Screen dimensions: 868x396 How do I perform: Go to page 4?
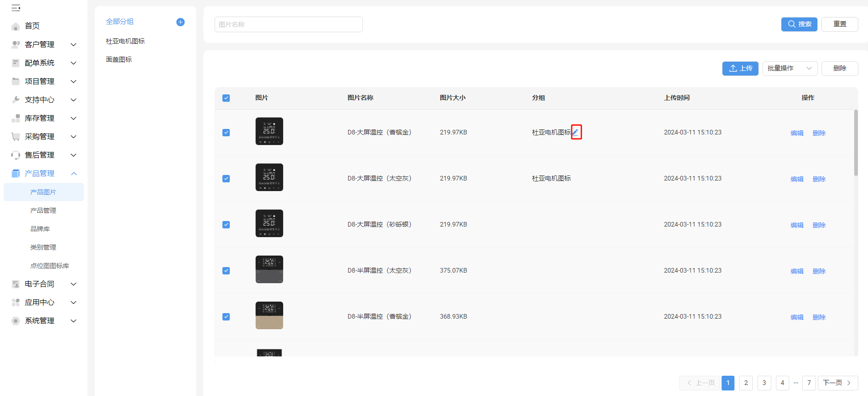(x=782, y=383)
